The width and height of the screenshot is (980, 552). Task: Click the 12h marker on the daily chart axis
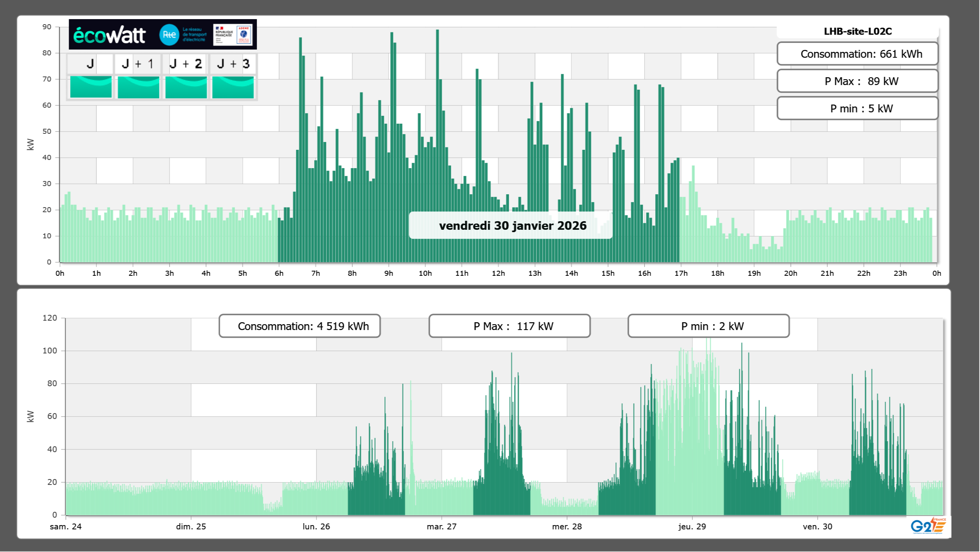(x=498, y=273)
